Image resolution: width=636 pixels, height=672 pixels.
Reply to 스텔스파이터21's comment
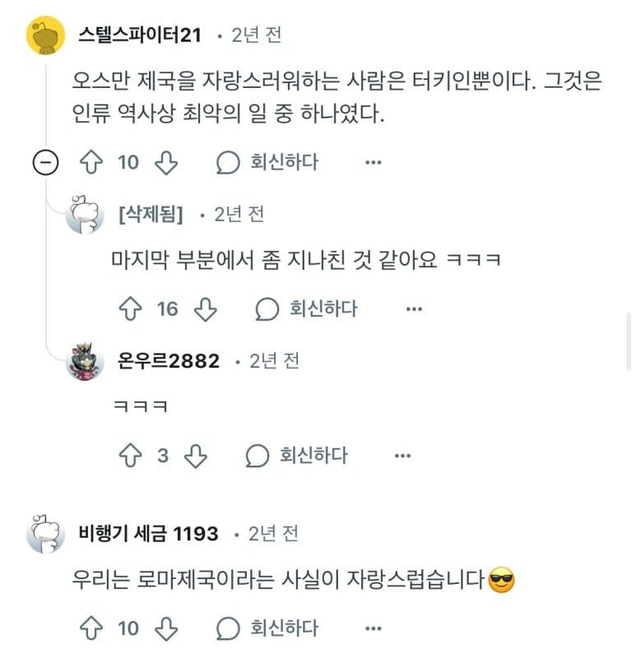(x=267, y=162)
